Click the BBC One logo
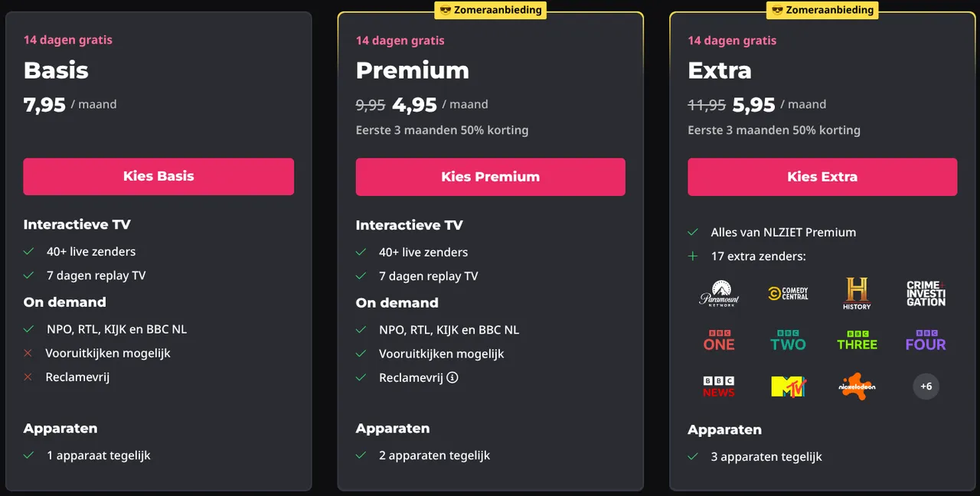 click(x=719, y=341)
